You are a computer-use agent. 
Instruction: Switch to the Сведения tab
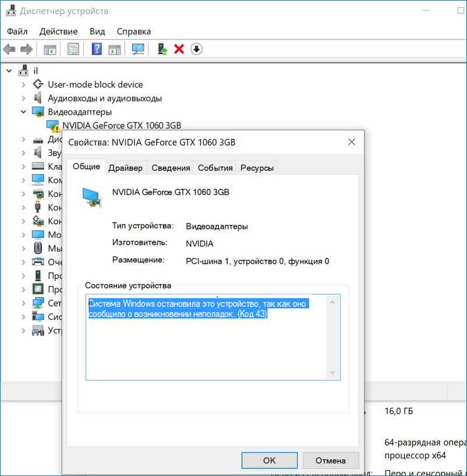pos(171,168)
